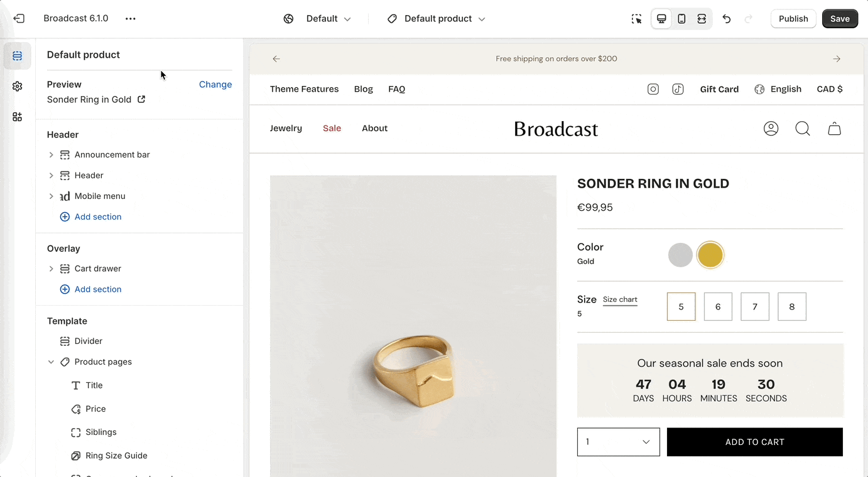Open the Instagram icon in the store header
This screenshot has height=477, width=868.
tap(653, 89)
